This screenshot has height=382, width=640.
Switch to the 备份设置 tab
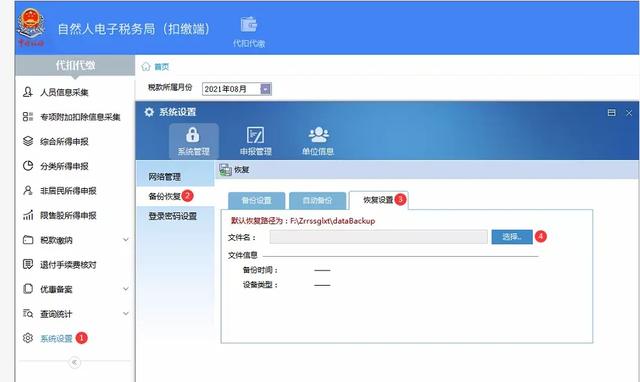256,200
